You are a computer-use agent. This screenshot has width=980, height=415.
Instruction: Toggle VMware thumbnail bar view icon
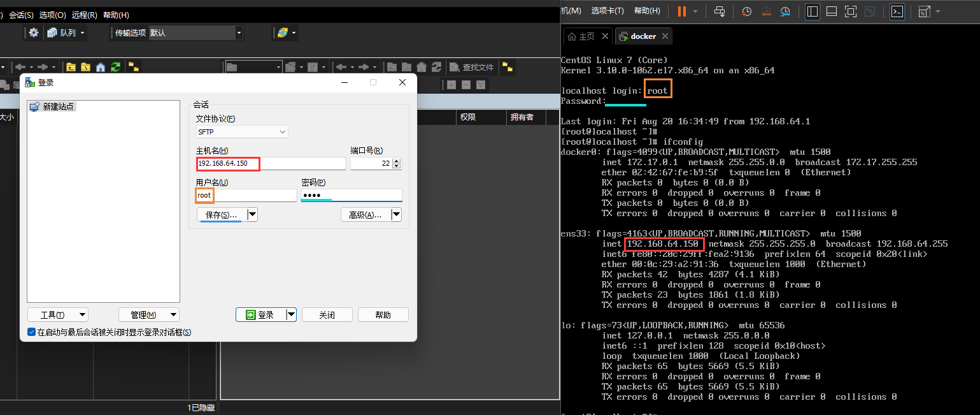tap(832, 11)
